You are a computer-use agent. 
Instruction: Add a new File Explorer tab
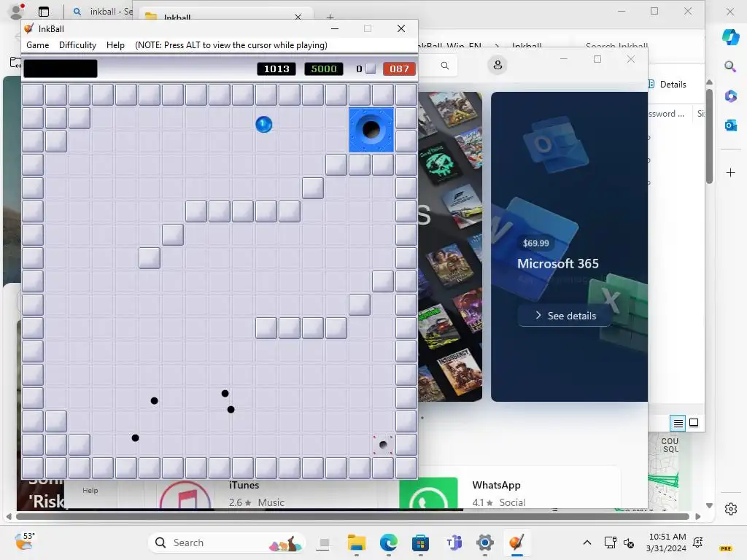pyautogui.click(x=330, y=17)
